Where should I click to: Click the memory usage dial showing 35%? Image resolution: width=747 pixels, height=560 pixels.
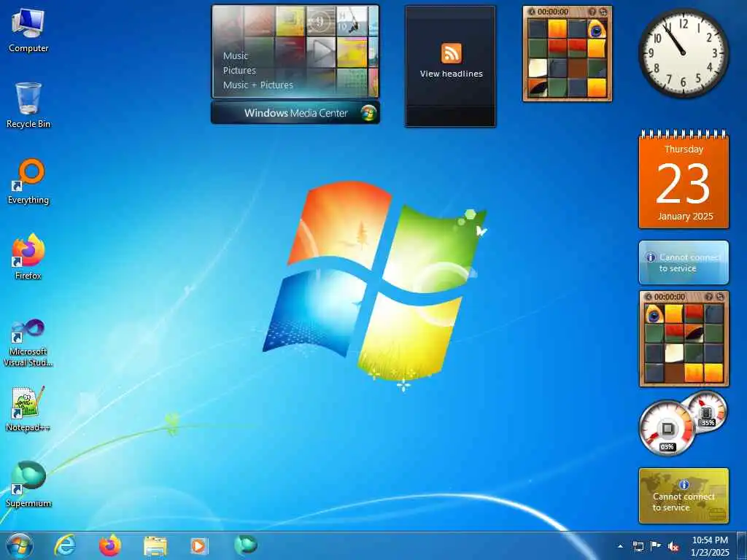(707, 411)
